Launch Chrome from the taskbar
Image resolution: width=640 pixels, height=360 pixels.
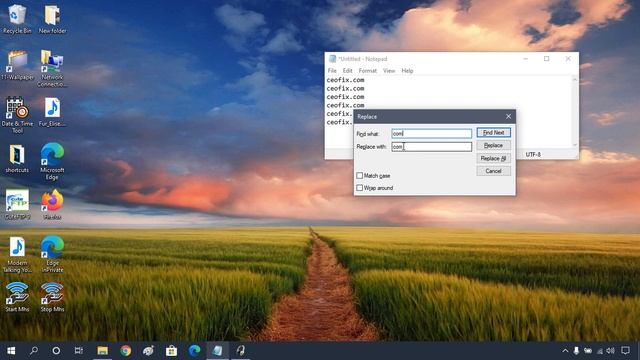point(125,351)
